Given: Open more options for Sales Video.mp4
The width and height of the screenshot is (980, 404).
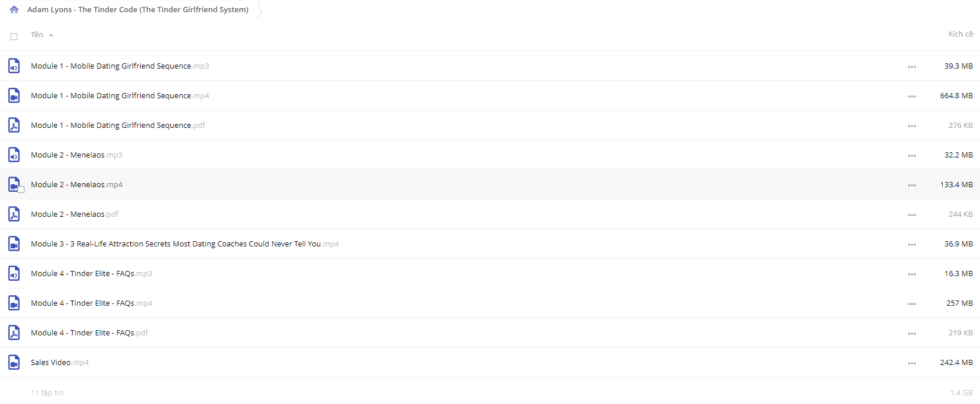Looking at the screenshot, I should click(911, 363).
